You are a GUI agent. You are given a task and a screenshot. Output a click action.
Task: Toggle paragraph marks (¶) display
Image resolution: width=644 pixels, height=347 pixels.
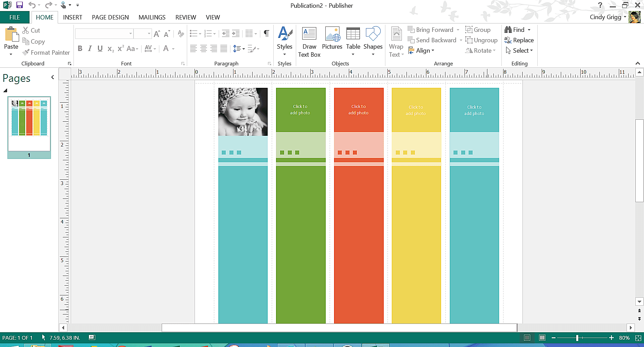click(266, 34)
